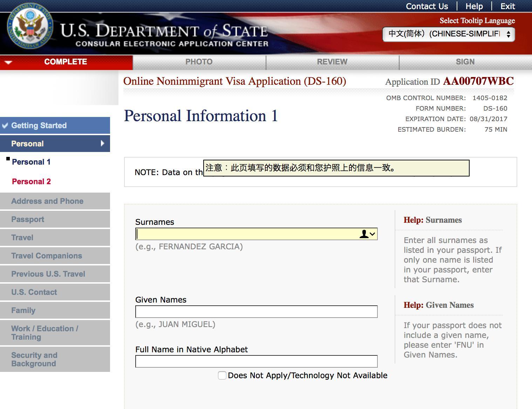
Task: Click the OMB control number 1405-0182
Action: pos(490,98)
